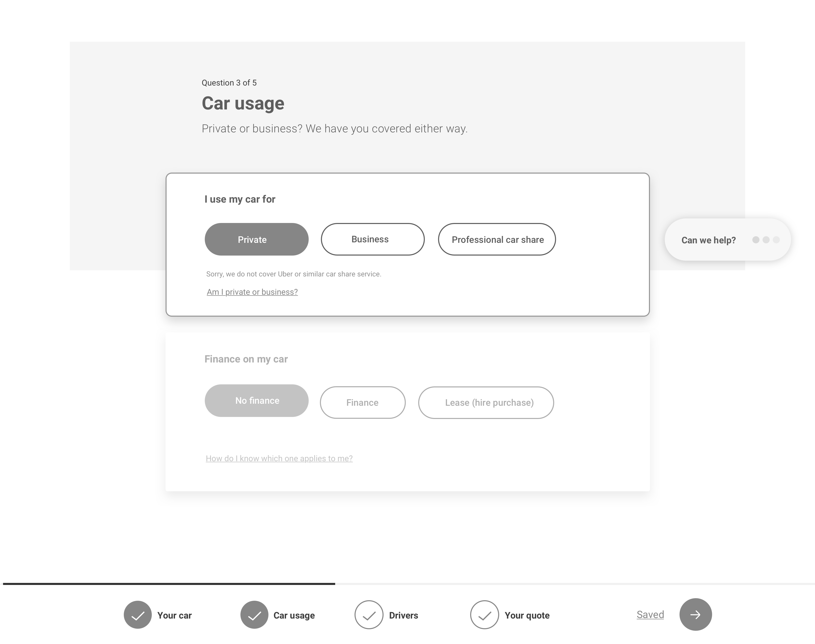815x644 pixels.
Task: Open the 'Can we help?' chat bubble
Action: pos(727,240)
